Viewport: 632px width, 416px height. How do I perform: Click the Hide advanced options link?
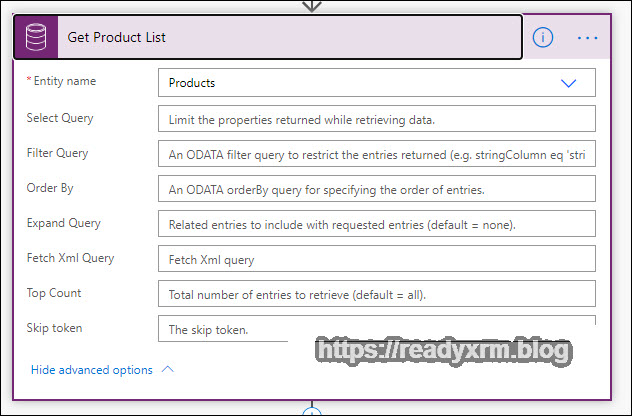[92, 370]
